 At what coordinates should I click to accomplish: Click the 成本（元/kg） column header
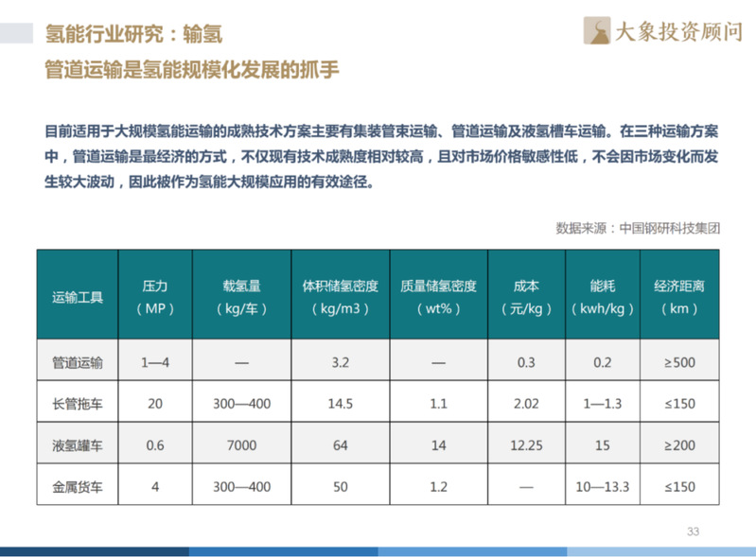[525, 296]
